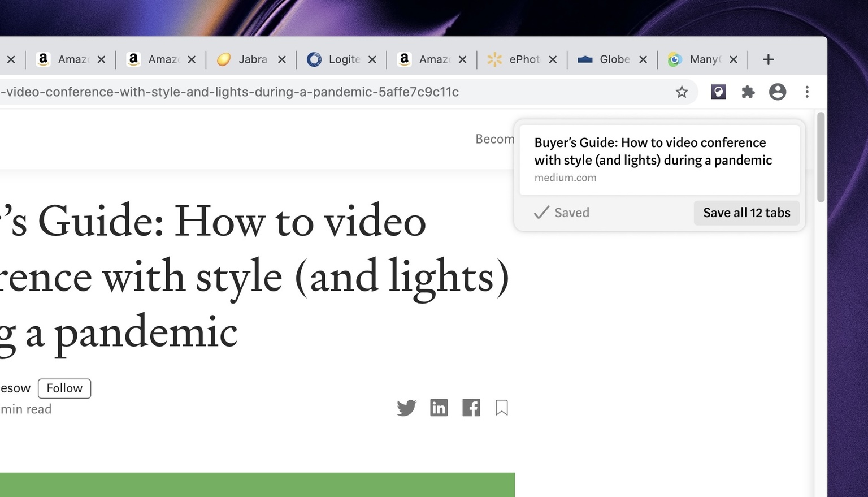Screen dimensions: 868x497
Task: Click the purple extension icon beside the star
Action: click(718, 92)
